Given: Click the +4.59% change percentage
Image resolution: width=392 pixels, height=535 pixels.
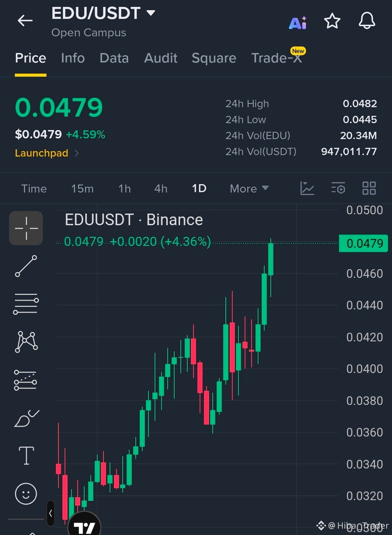Looking at the screenshot, I should click(x=86, y=135).
